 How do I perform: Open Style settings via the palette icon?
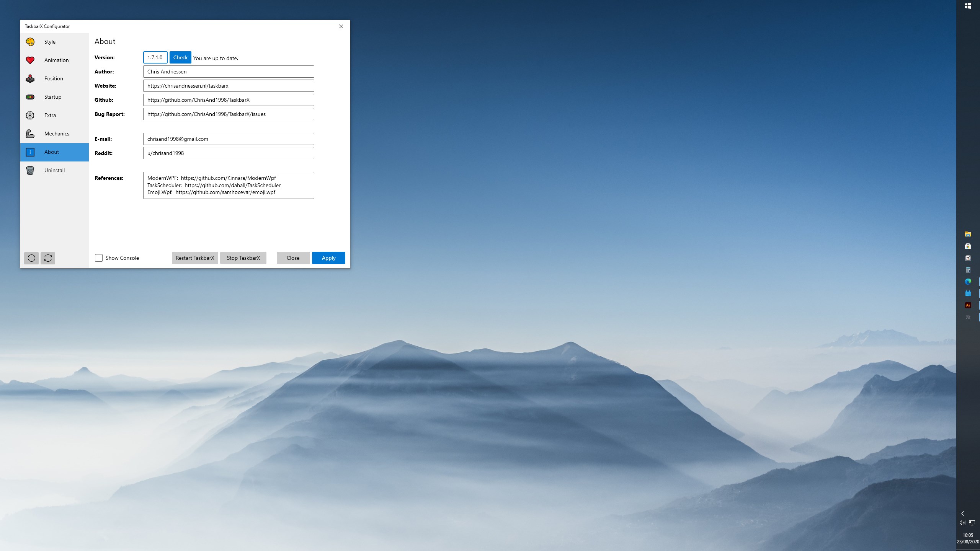[31, 42]
